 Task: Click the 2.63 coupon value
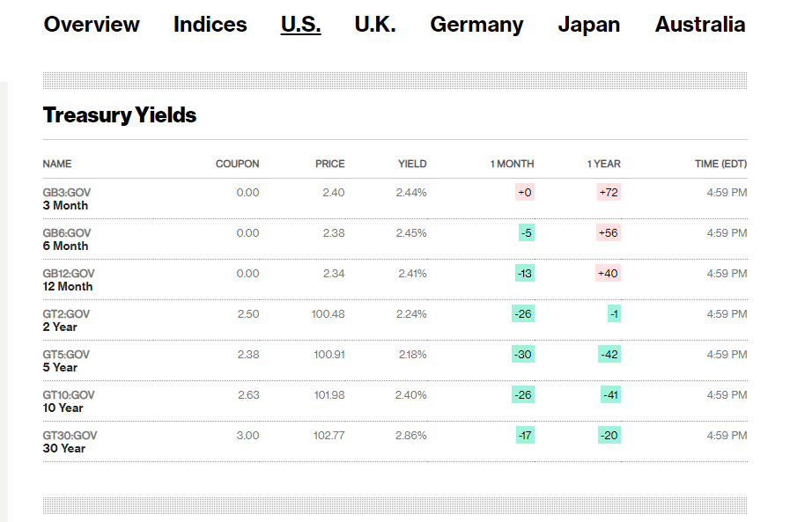(248, 394)
